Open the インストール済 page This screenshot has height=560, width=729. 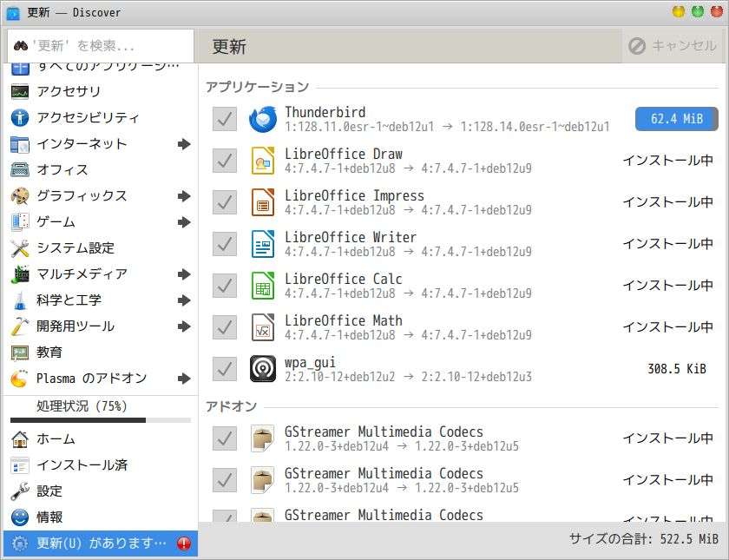tap(101, 465)
